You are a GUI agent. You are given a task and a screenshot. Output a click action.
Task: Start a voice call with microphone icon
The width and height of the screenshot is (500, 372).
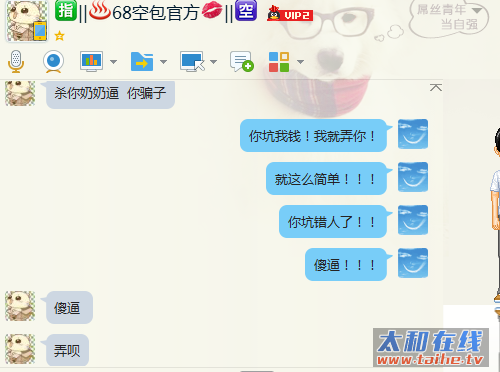16,61
